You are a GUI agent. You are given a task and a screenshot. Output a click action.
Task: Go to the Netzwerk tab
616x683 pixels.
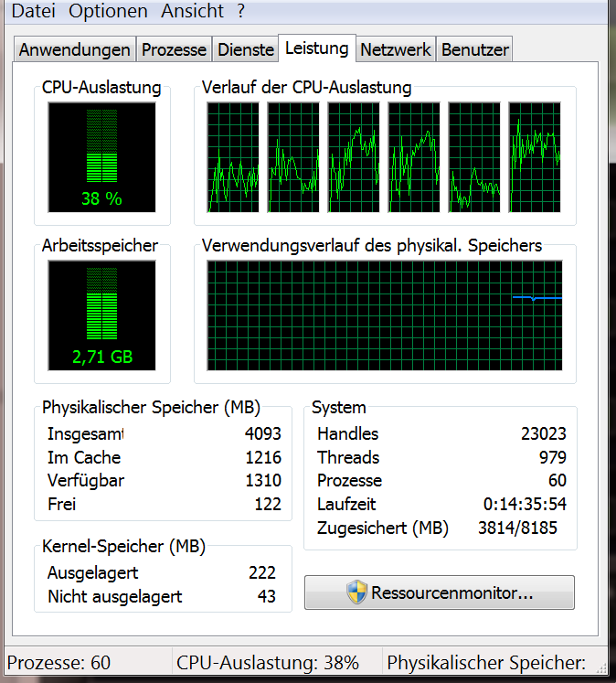[x=396, y=49]
